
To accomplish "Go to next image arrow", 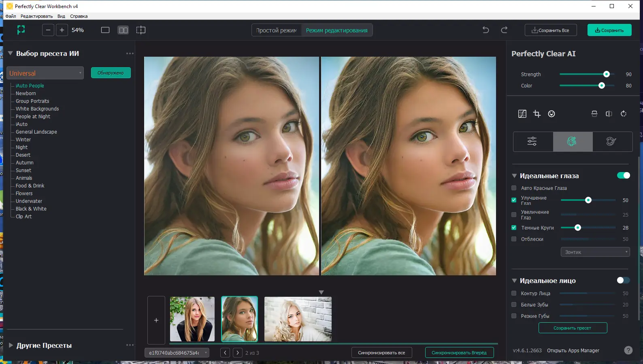I will pos(238,353).
